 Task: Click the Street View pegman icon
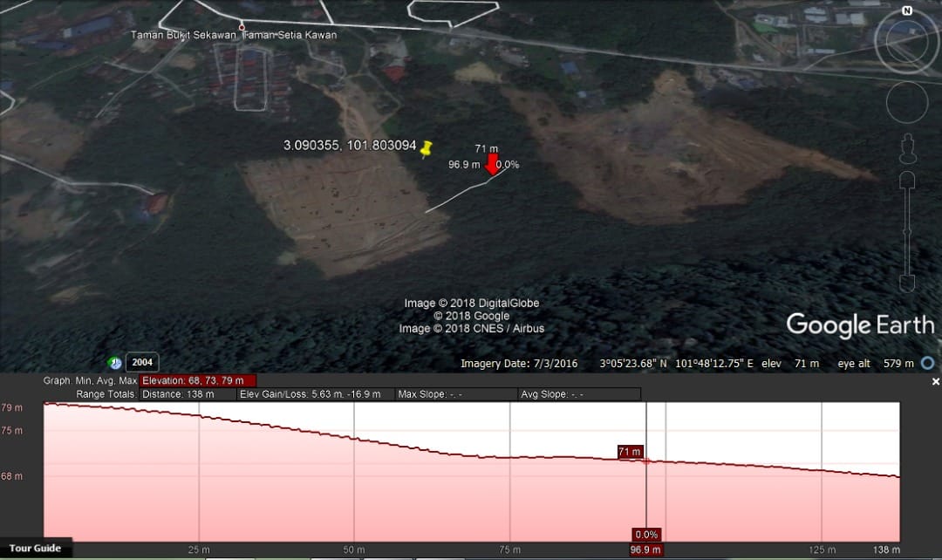coord(907,148)
